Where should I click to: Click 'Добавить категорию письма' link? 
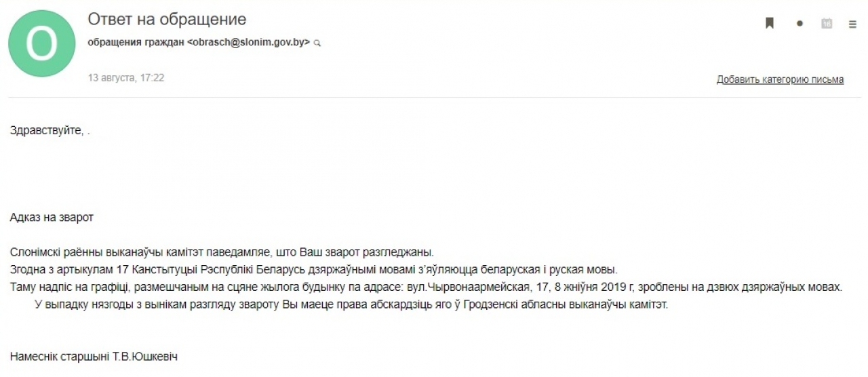point(780,79)
